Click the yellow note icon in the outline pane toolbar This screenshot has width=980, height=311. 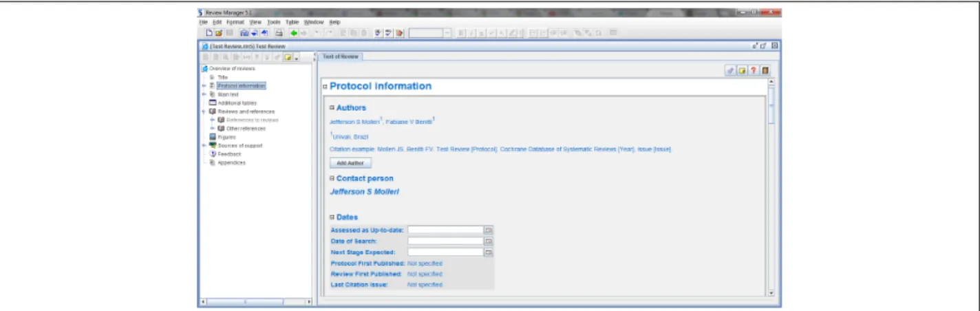[288, 57]
